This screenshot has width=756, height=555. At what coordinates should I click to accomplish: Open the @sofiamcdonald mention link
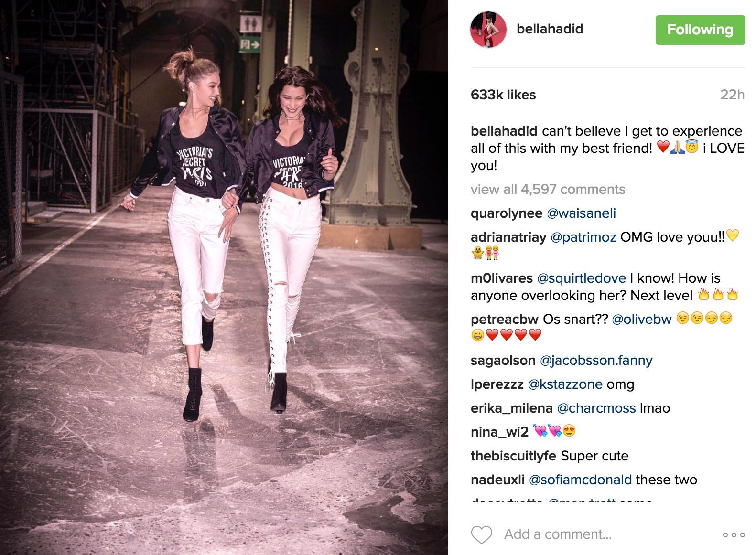pyautogui.click(x=581, y=480)
